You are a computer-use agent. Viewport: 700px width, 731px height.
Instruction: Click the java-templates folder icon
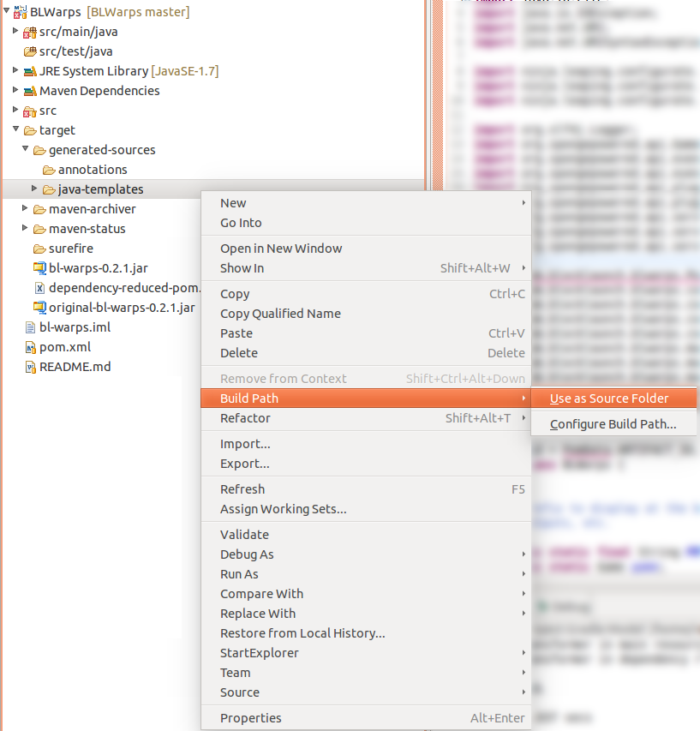pyautogui.click(x=49, y=189)
